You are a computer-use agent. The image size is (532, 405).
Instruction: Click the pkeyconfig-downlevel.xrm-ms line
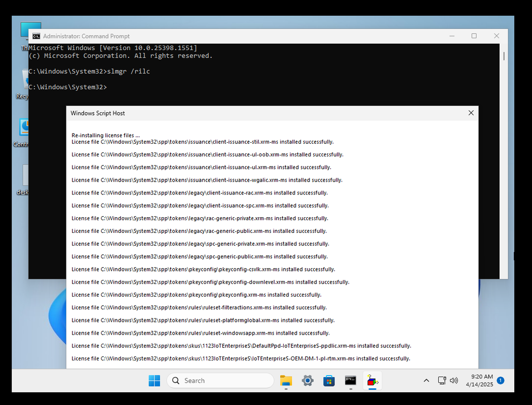(210, 282)
